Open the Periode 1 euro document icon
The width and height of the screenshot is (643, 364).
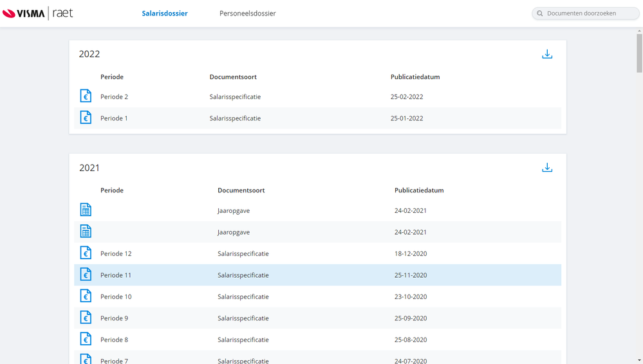86,118
